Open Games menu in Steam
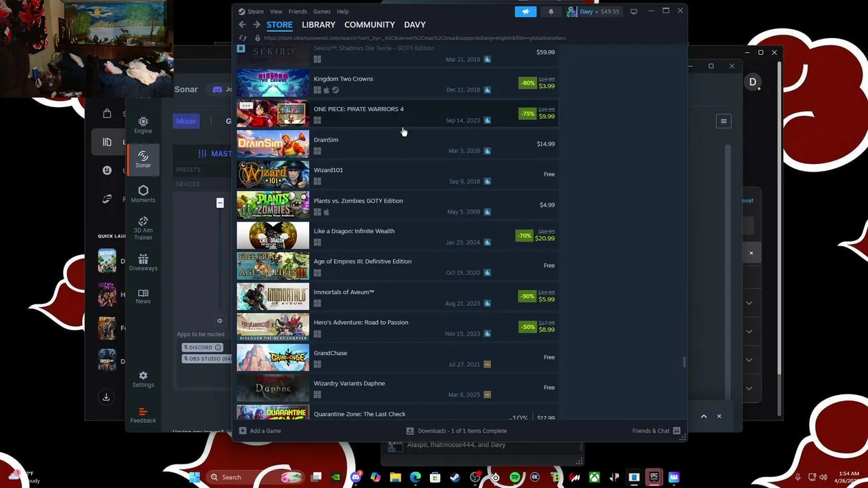 coord(322,12)
